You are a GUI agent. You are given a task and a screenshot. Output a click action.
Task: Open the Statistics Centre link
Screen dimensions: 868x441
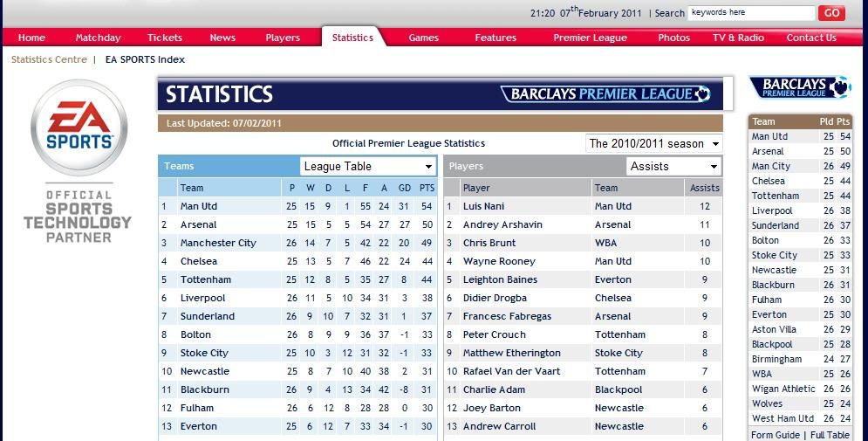[49, 59]
